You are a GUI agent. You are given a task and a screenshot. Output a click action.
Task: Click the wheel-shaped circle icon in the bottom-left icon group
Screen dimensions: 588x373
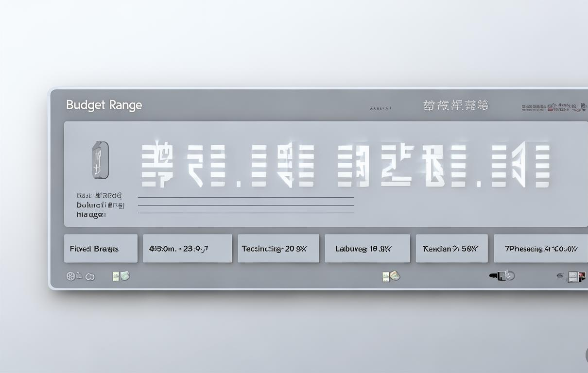(x=71, y=276)
